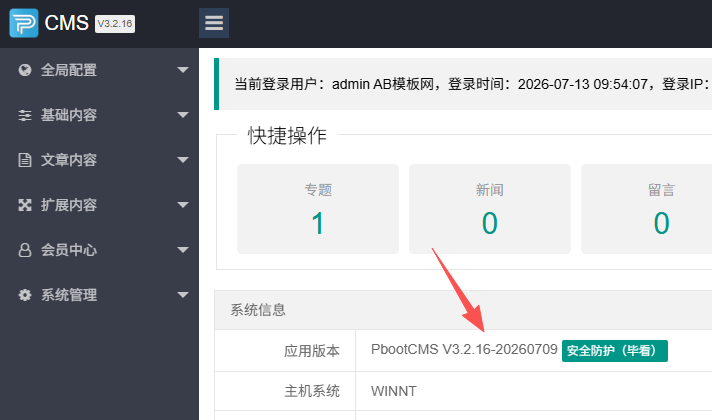This screenshot has height=420, width=712.
Task: Open the 全局配置 menu item
Action: tap(99, 70)
